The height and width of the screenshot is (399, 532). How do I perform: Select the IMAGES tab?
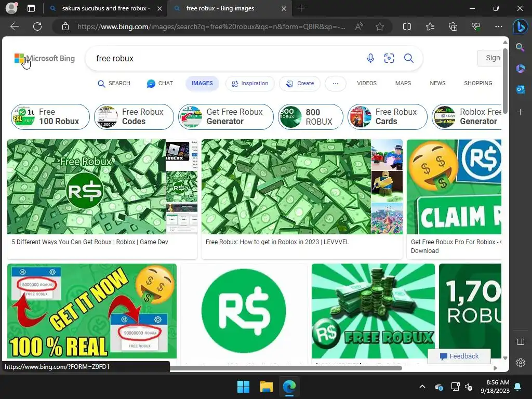[202, 84]
